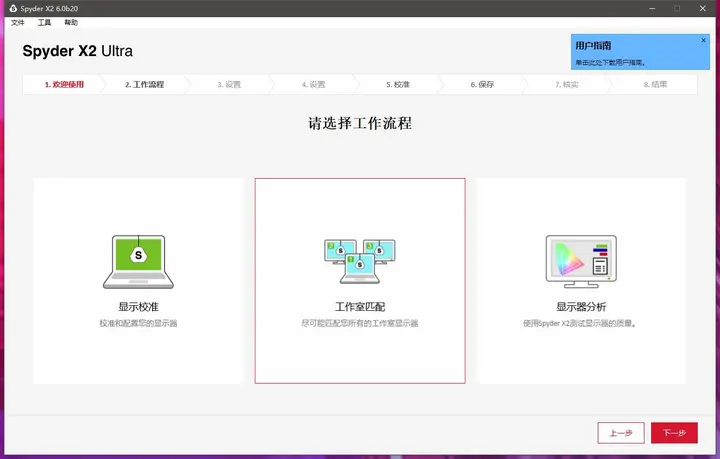The height and width of the screenshot is (459, 720).
Task: Minimize the Spyder X2 window
Action: [x=652, y=8]
